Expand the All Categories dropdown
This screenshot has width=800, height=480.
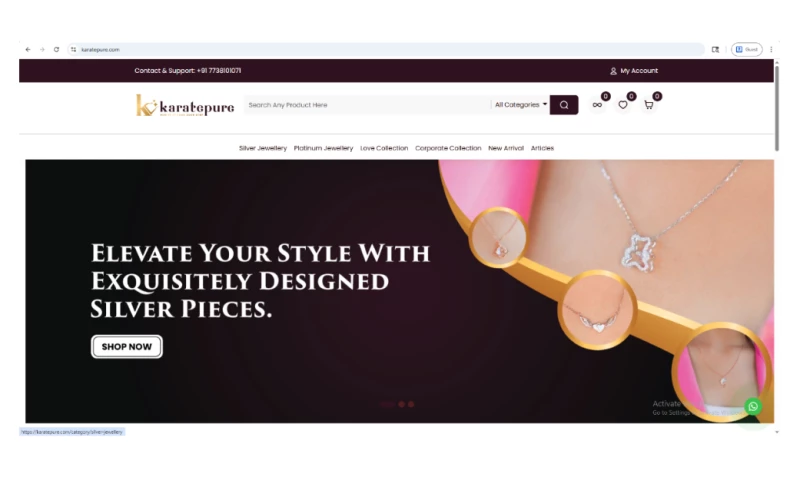[x=520, y=105]
